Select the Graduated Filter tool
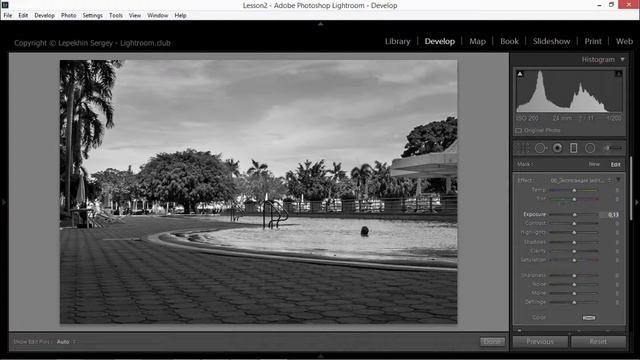This screenshot has height=360, width=640. [573, 148]
